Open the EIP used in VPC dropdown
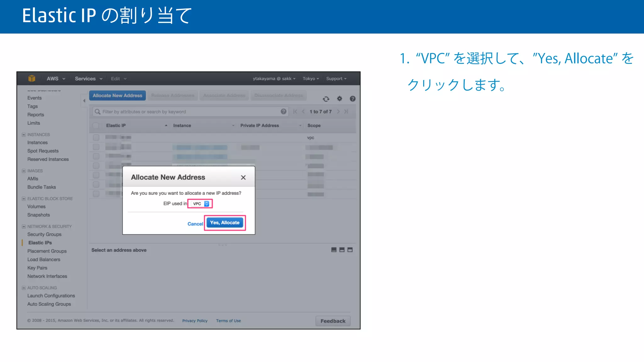This screenshot has width=644, height=362. pyautogui.click(x=200, y=204)
